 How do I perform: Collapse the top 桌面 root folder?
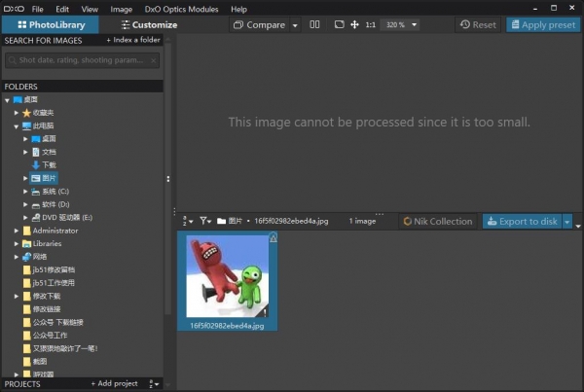point(7,100)
